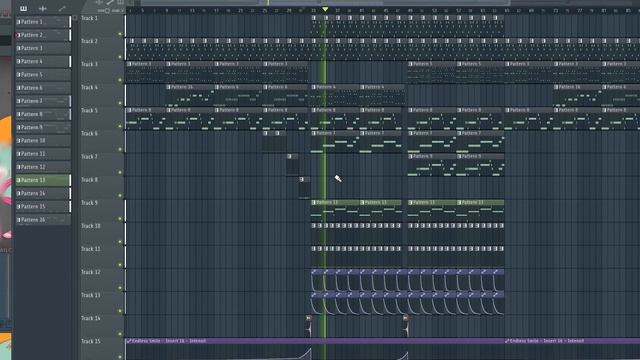Select Pattern 16 in the picker

(43, 220)
